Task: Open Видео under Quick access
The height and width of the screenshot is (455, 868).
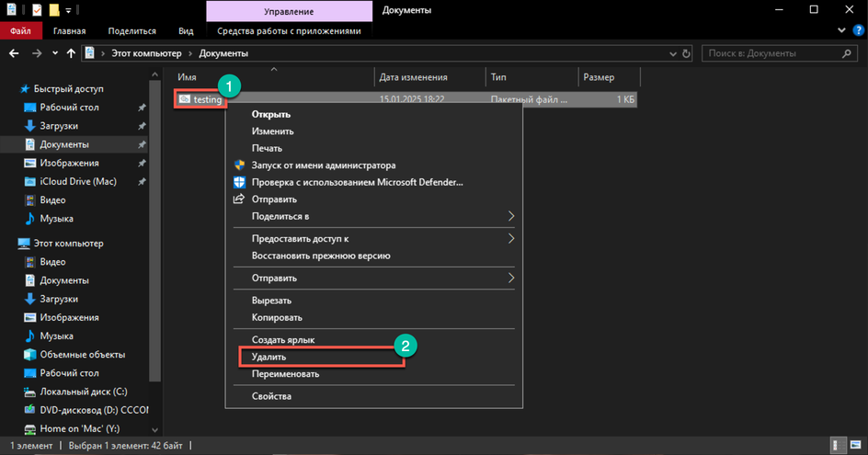Action: point(52,199)
